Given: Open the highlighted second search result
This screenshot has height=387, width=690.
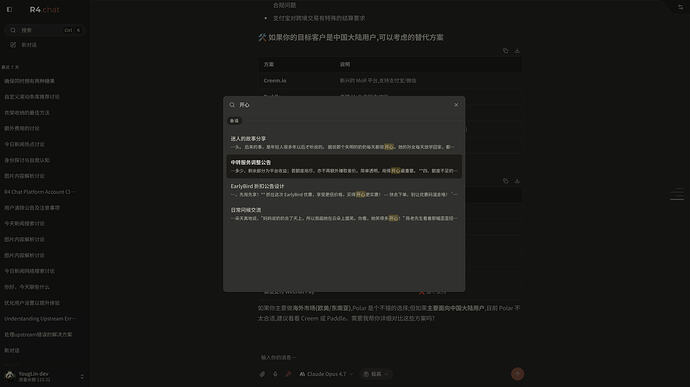Looking at the screenshot, I should (x=344, y=166).
